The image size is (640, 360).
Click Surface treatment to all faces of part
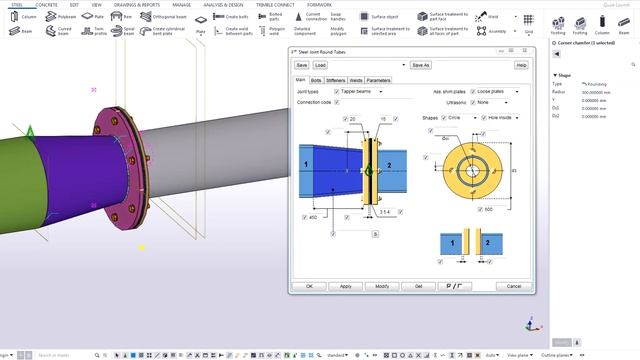pyautogui.click(x=442, y=31)
